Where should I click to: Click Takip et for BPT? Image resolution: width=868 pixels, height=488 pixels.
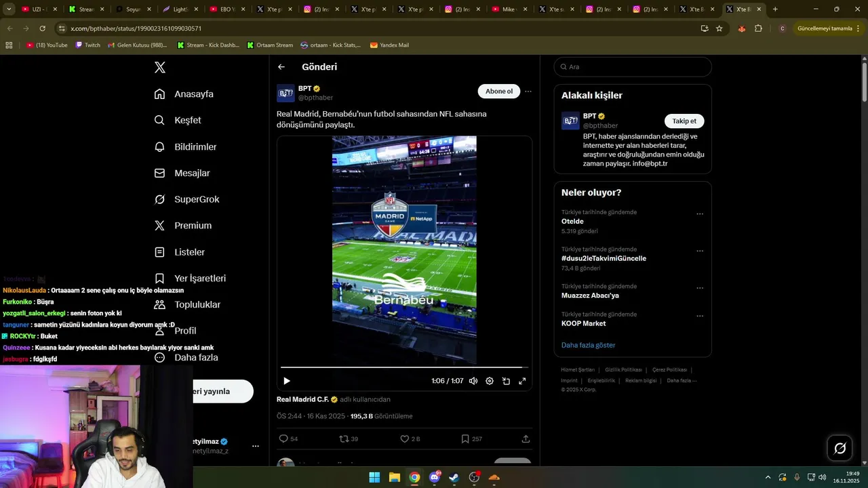684,121
